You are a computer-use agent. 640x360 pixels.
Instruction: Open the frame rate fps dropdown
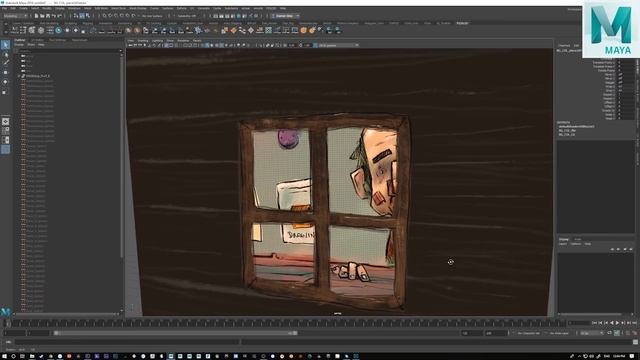coord(591,333)
